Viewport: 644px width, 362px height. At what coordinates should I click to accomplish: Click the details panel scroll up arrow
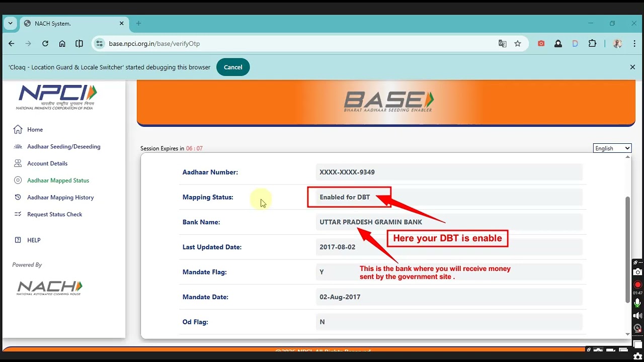[627, 157]
